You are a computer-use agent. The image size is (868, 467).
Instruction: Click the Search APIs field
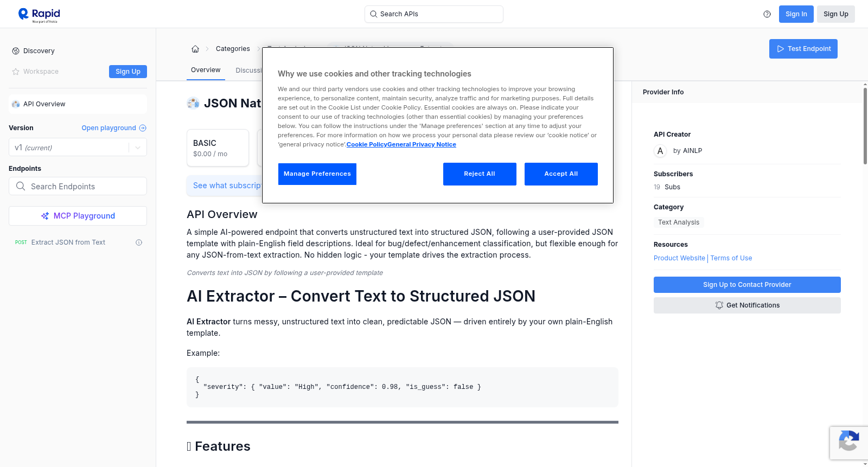(434, 14)
